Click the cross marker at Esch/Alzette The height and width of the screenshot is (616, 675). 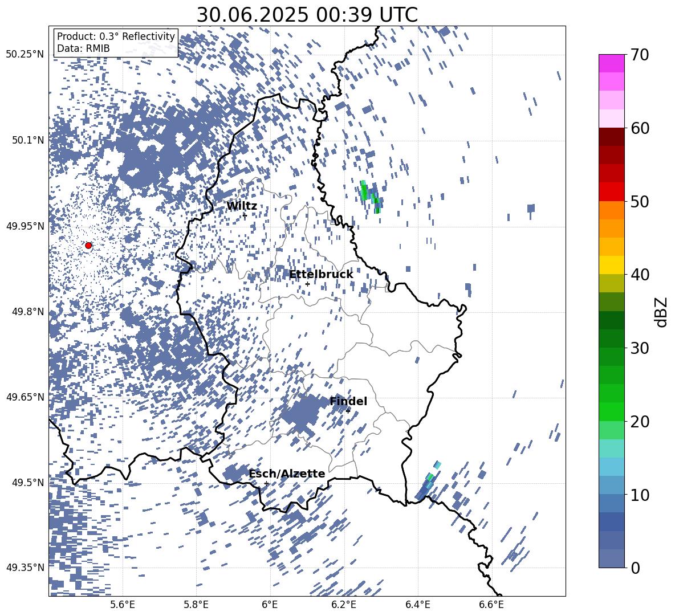[266, 483]
